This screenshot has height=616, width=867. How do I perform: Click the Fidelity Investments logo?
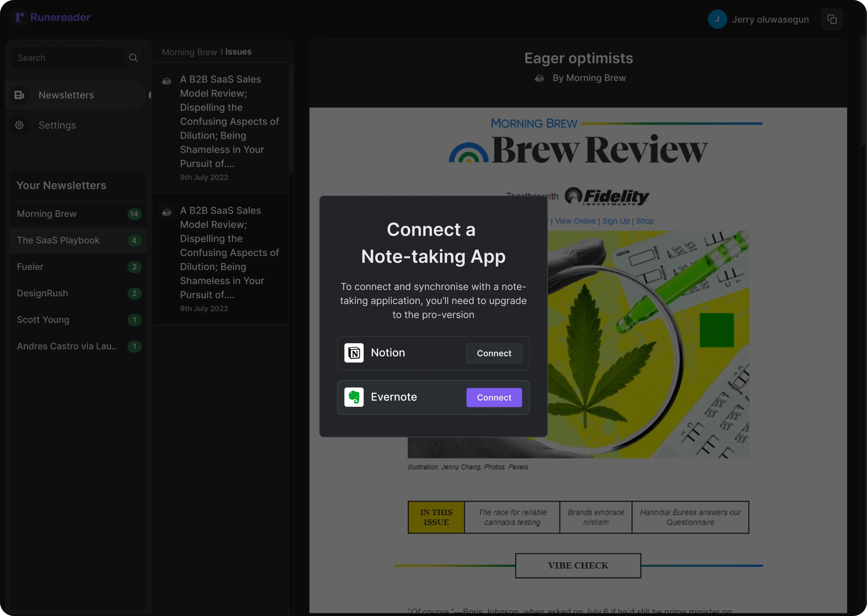point(607,196)
